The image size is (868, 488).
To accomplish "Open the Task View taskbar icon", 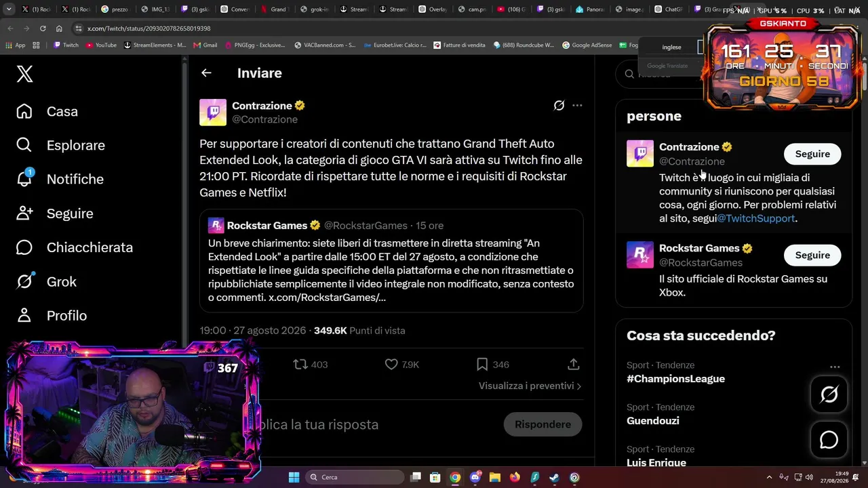I will pyautogui.click(x=416, y=477).
